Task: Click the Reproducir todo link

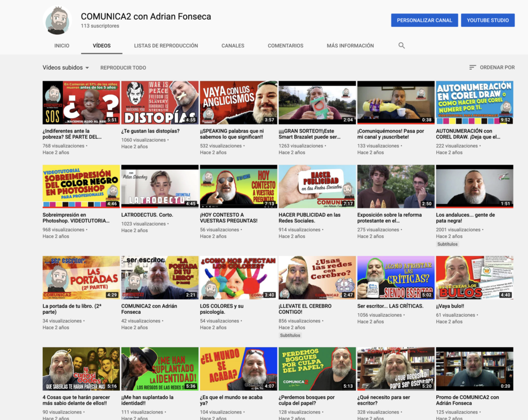Action: tap(123, 68)
